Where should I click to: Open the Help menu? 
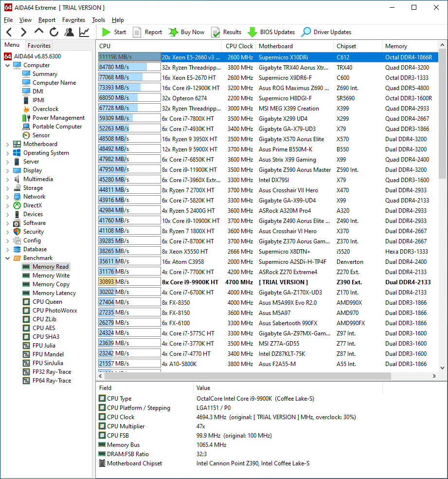click(118, 20)
